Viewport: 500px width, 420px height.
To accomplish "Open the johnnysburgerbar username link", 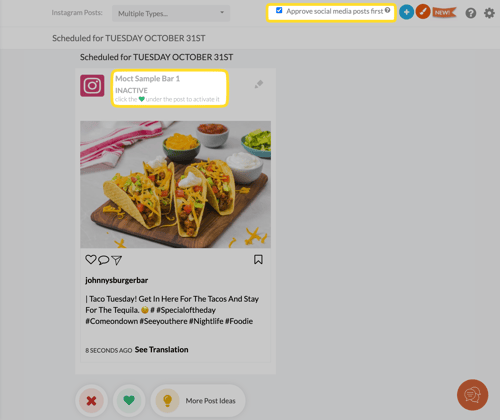I will click(117, 280).
